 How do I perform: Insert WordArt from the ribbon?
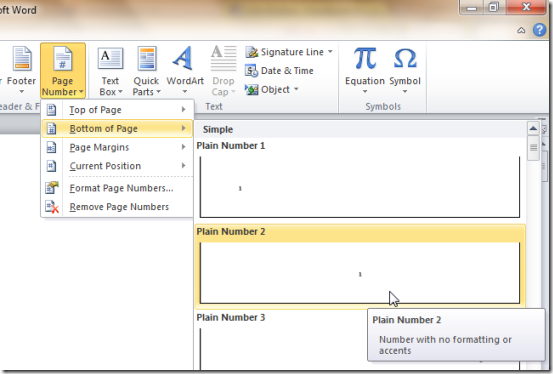click(x=185, y=70)
